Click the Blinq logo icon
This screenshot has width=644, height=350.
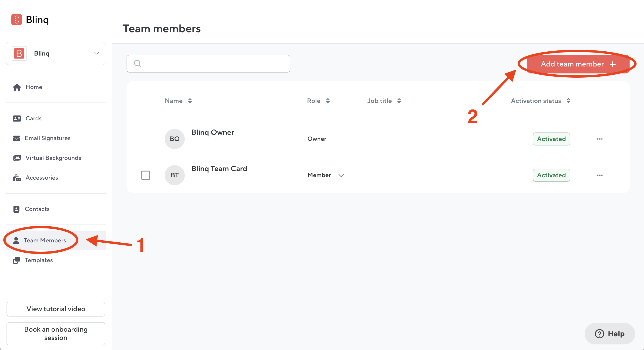tap(17, 20)
